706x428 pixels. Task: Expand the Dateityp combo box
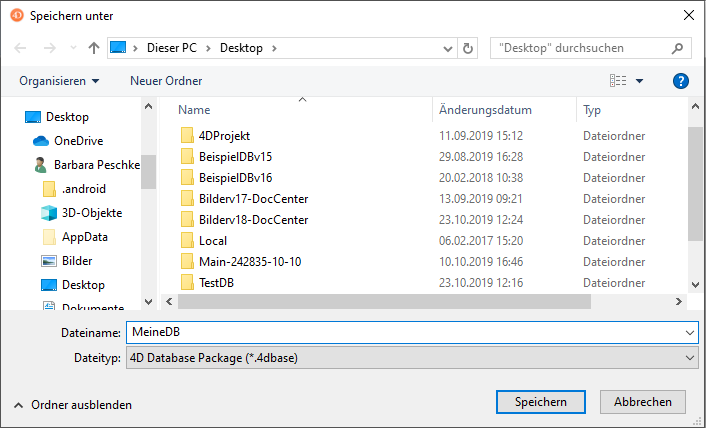click(412, 357)
